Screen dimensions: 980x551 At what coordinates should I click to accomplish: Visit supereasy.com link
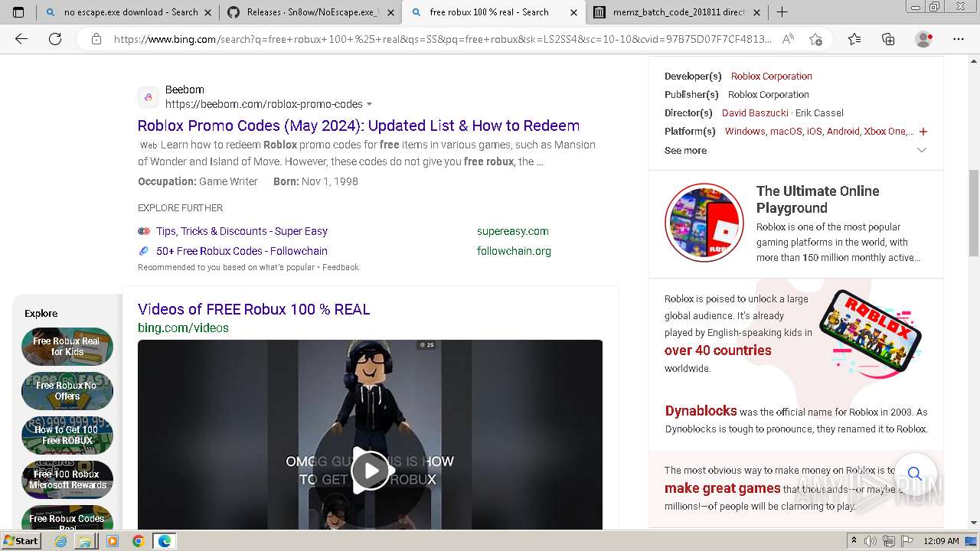pos(513,231)
